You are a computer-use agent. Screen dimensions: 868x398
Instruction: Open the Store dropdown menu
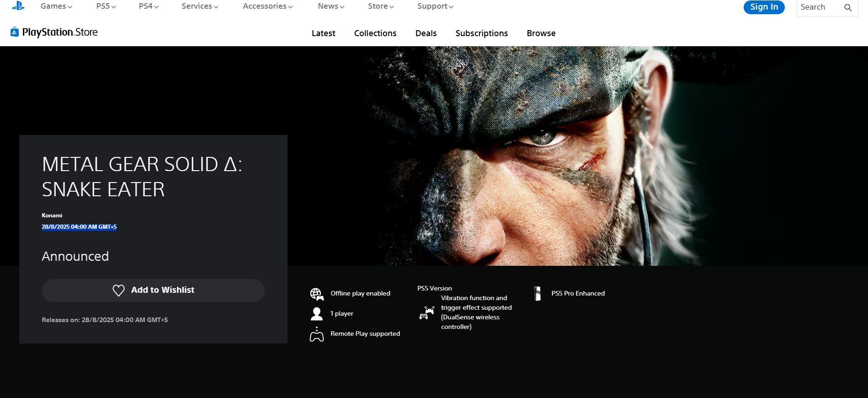pos(381,6)
